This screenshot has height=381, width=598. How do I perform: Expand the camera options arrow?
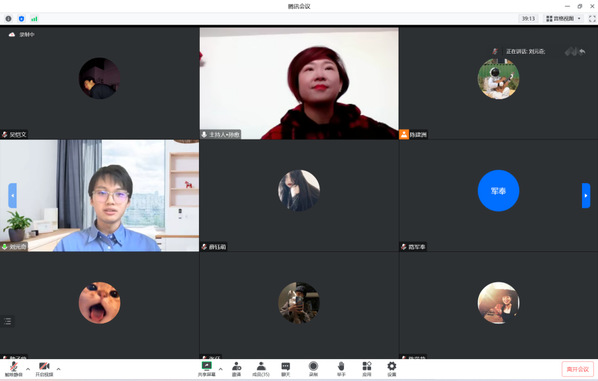coord(58,369)
